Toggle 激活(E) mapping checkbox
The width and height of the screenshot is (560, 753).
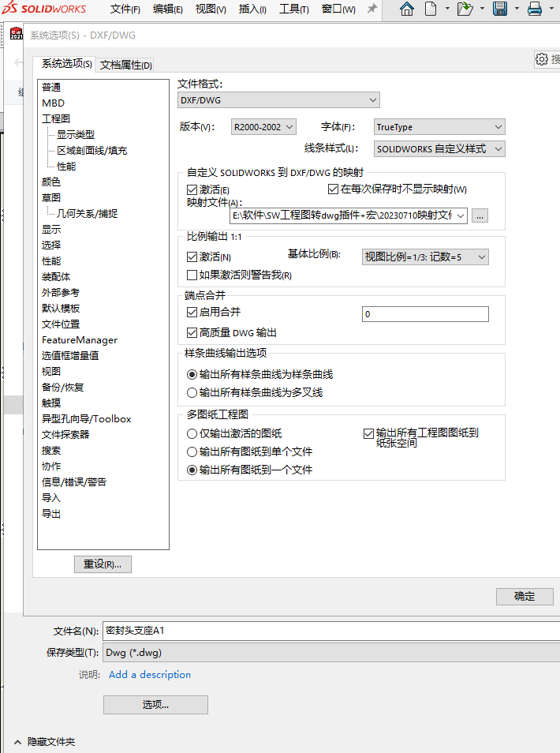tap(192, 189)
